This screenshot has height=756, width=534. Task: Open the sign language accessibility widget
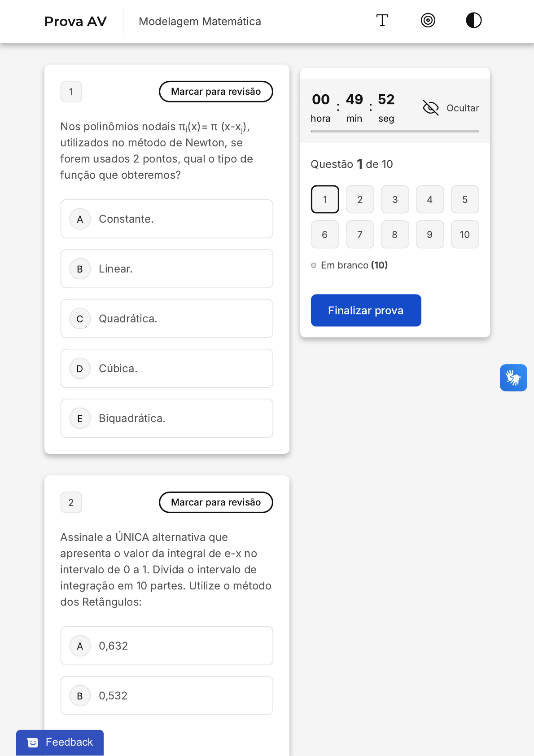(x=513, y=378)
